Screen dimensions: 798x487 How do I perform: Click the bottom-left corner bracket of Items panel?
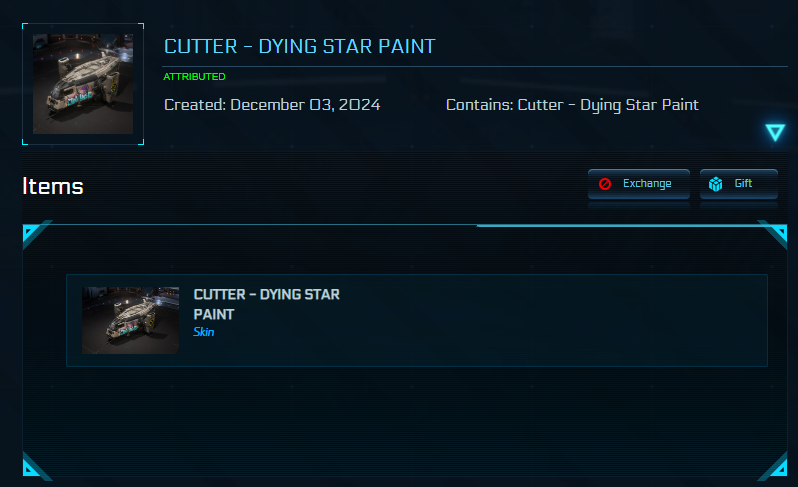pyautogui.click(x=34, y=467)
